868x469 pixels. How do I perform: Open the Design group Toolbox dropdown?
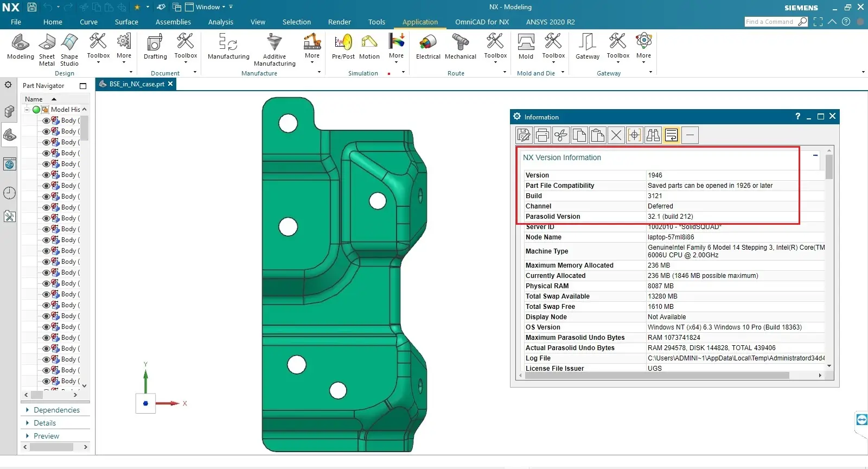pyautogui.click(x=98, y=48)
